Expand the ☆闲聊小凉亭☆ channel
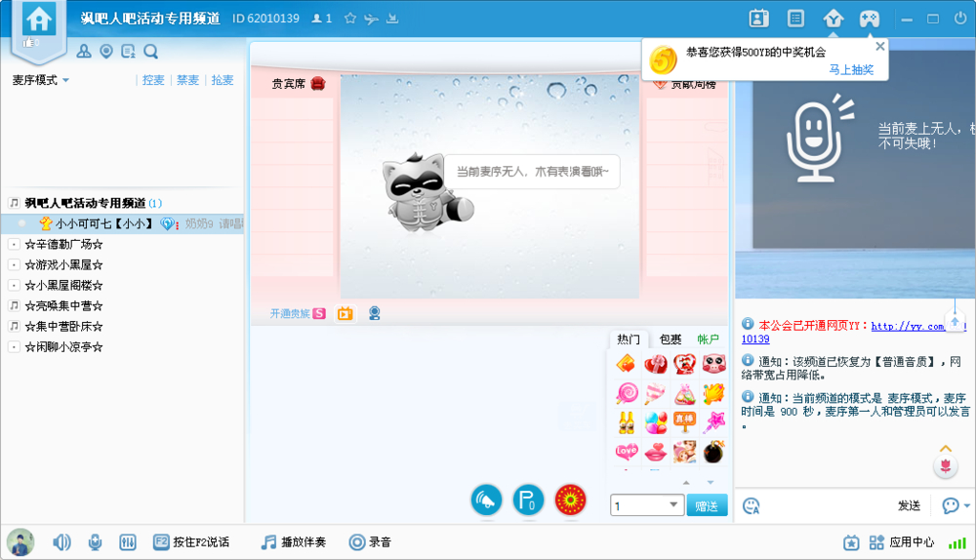The image size is (976, 560). (x=14, y=346)
